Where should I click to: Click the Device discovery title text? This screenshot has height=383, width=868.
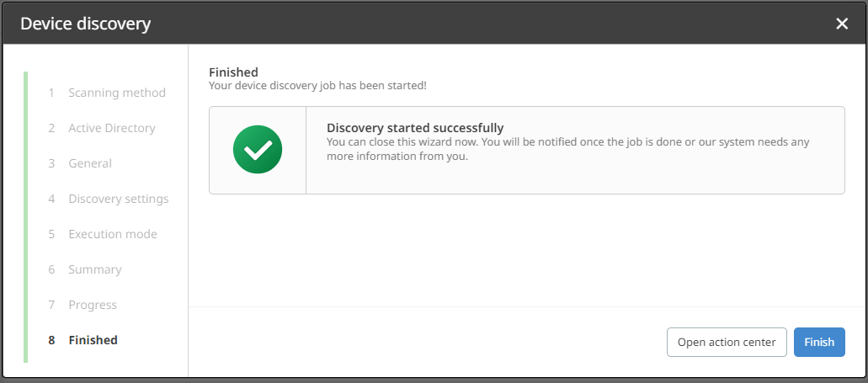[x=86, y=24]
